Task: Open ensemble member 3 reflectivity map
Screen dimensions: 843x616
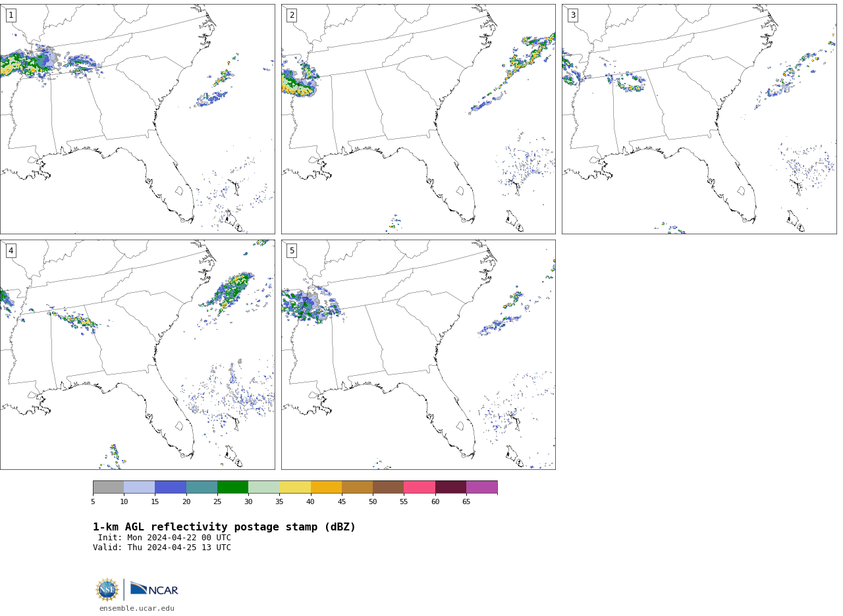Action: click(x=699, y=119)
